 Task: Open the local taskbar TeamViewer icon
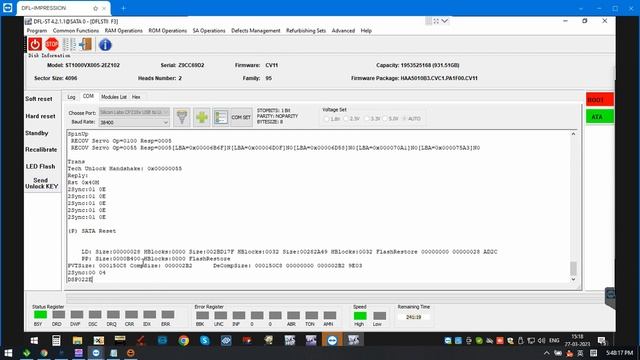96,353
